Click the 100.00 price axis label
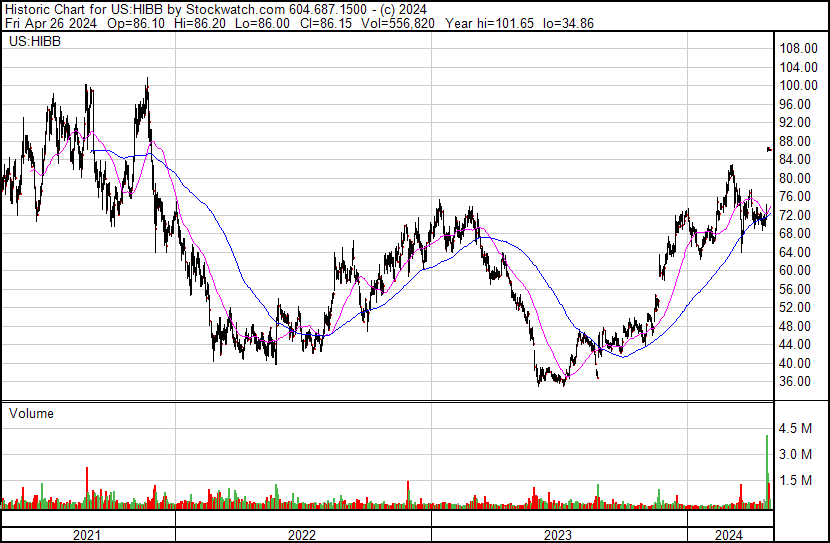 click(x=798, y=86)
